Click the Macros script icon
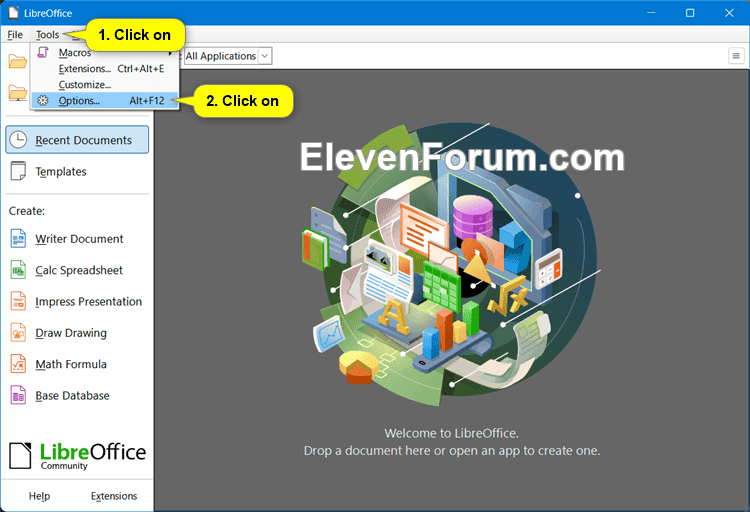 pos(43,52)
